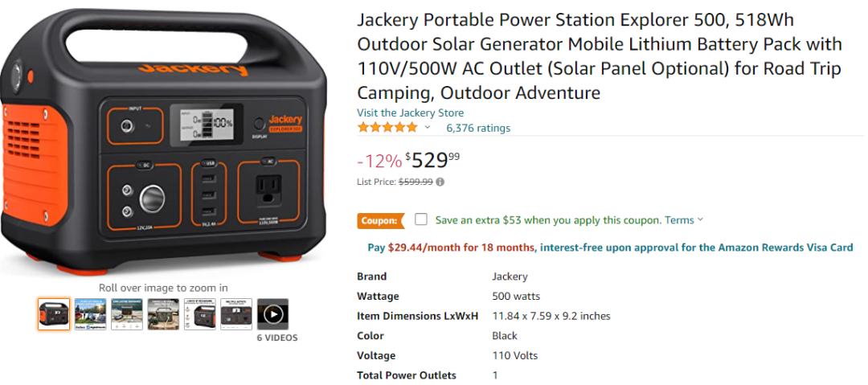Click the 6 VIDEOS label
This screenshot has width=868, height=385.
[276, 338]
